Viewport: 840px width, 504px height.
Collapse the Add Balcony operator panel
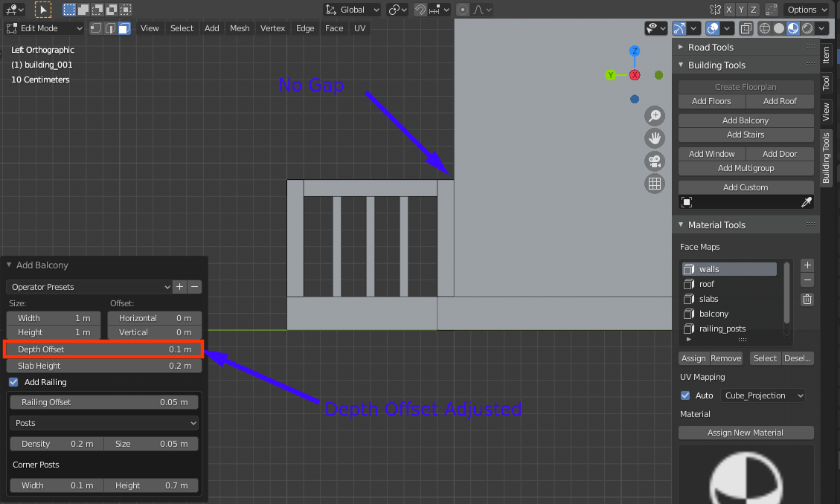(9, 265)
